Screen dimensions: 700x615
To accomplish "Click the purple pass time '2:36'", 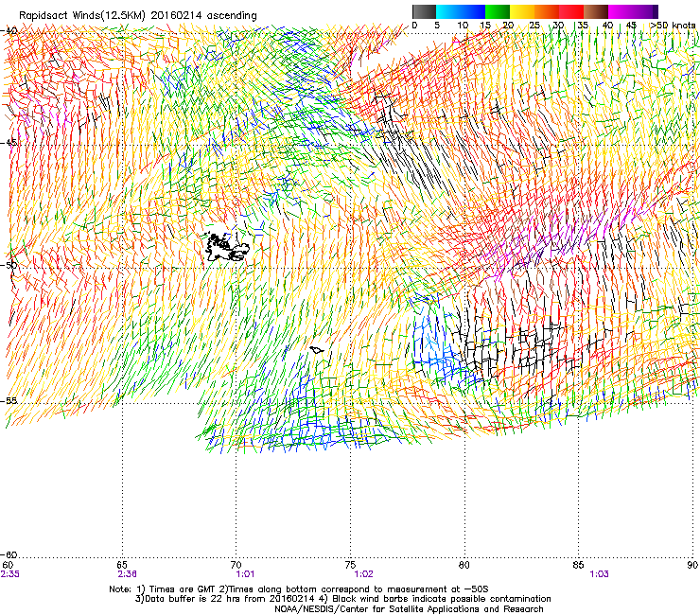I will pos(128,574).
